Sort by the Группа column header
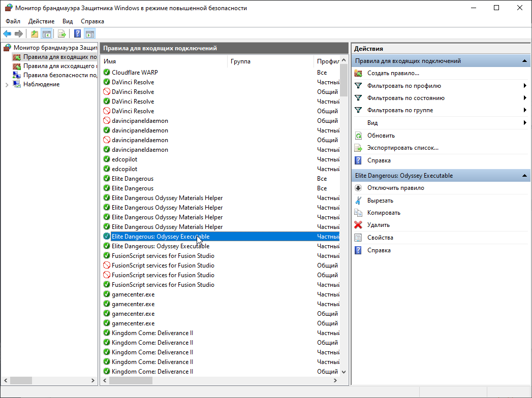 (x=270, y=61)
